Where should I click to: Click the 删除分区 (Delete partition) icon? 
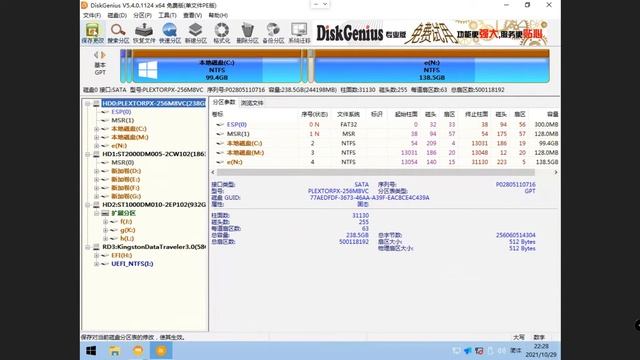click(x=247, y=33)
